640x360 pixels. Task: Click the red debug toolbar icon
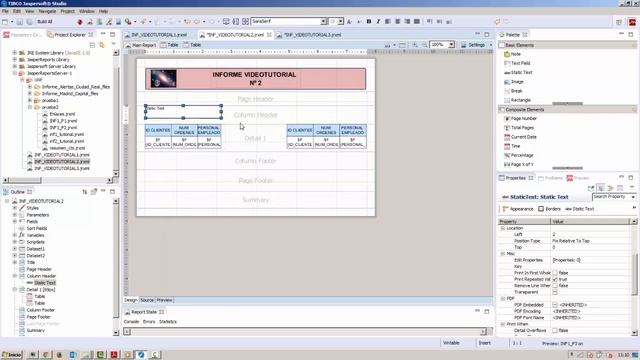point(80,22)
